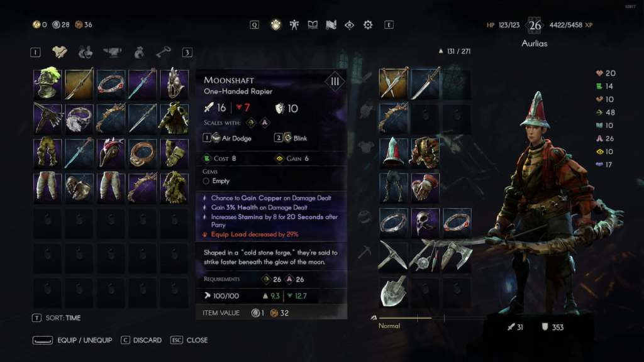Select the equipped red pointed hat slot
644x362 pixels.
(x=394, y=153)
